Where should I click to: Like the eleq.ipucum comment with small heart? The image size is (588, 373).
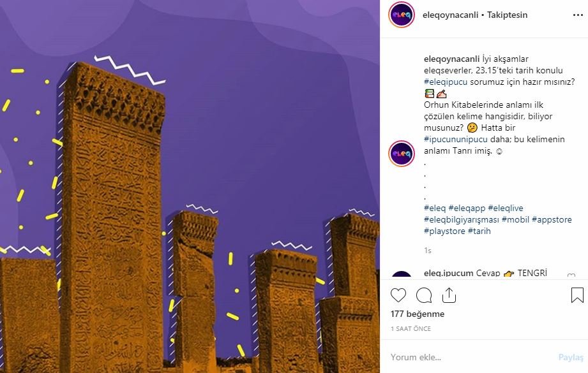(571, 275)
